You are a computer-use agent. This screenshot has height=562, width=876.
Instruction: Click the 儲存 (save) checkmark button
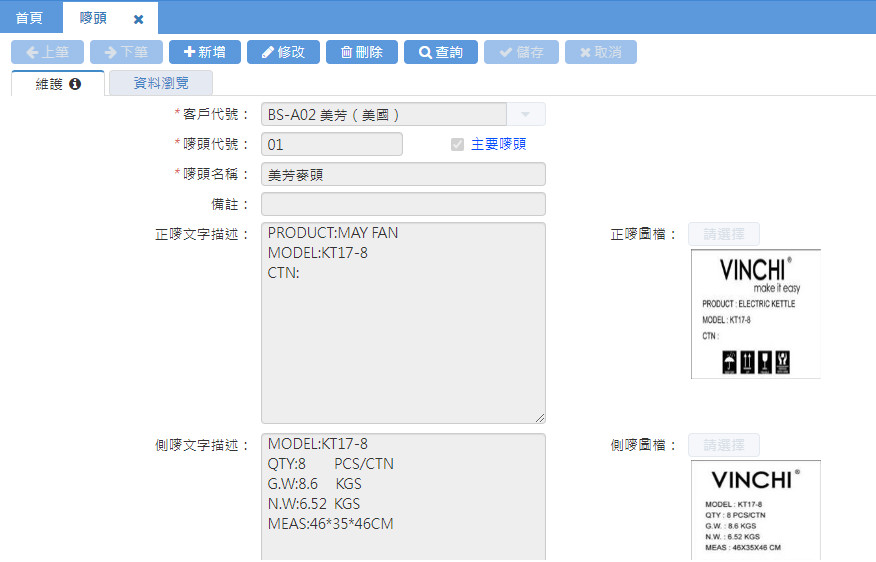[521, 52]
